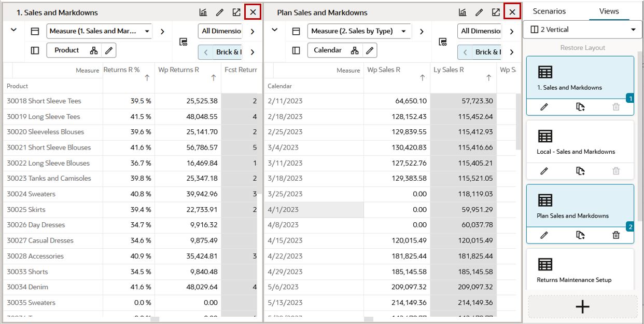Open chart view in 1. Sales and Markdowns panel

(x=203, y=12)
